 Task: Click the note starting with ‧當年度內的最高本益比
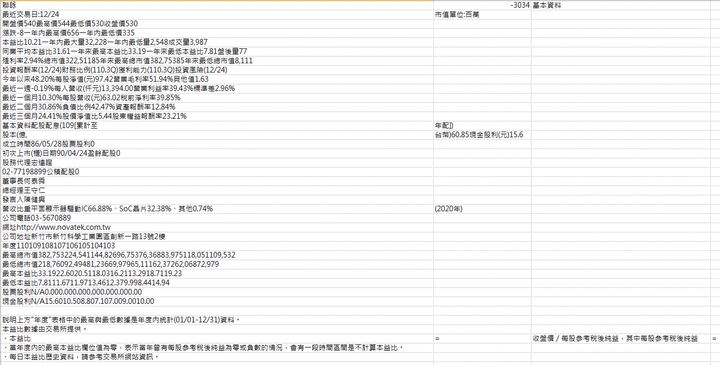217,348
